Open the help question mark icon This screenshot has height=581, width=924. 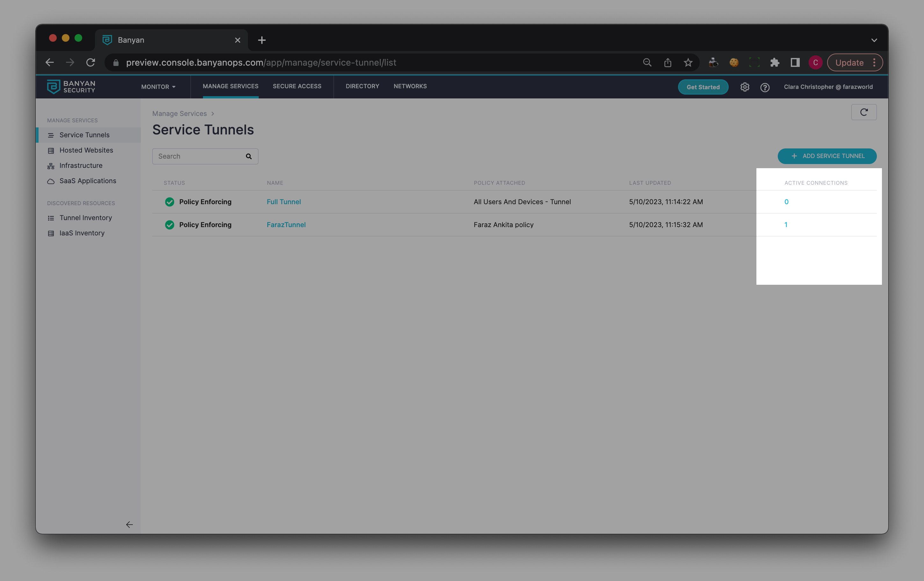765,88
